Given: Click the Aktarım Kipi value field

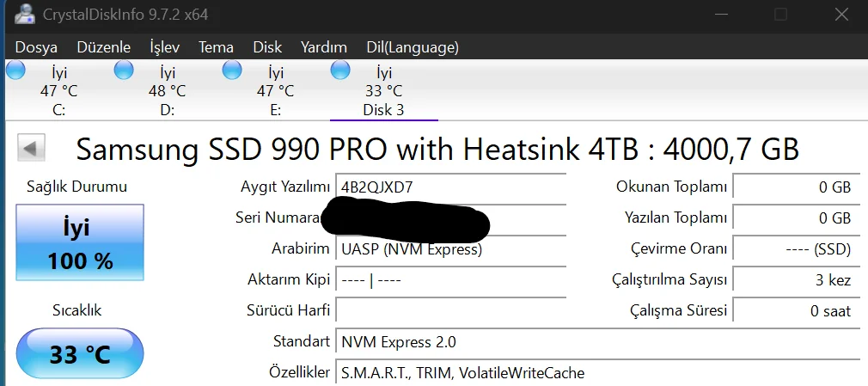Looking at the screenshot, I should (450, 280).
